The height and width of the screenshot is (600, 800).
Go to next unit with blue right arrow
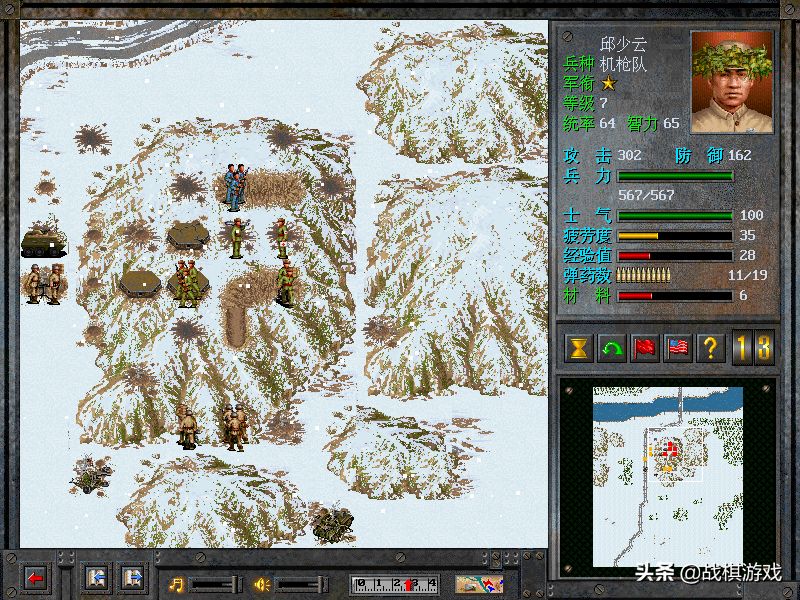point(132,578)
